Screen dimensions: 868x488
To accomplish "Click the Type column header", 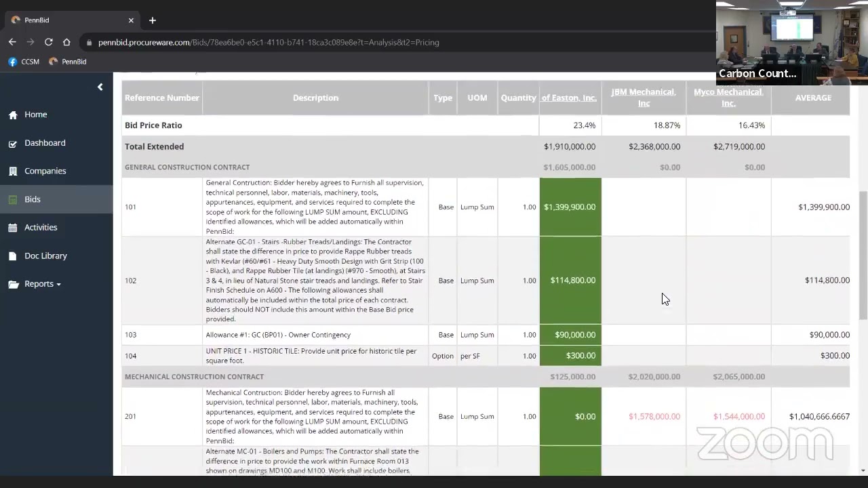I will coord(443,98).
